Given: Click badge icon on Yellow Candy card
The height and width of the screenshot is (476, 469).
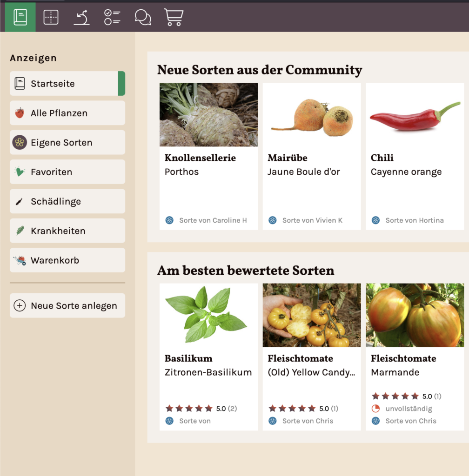Looking at the screenshot, I should [273, 421].
